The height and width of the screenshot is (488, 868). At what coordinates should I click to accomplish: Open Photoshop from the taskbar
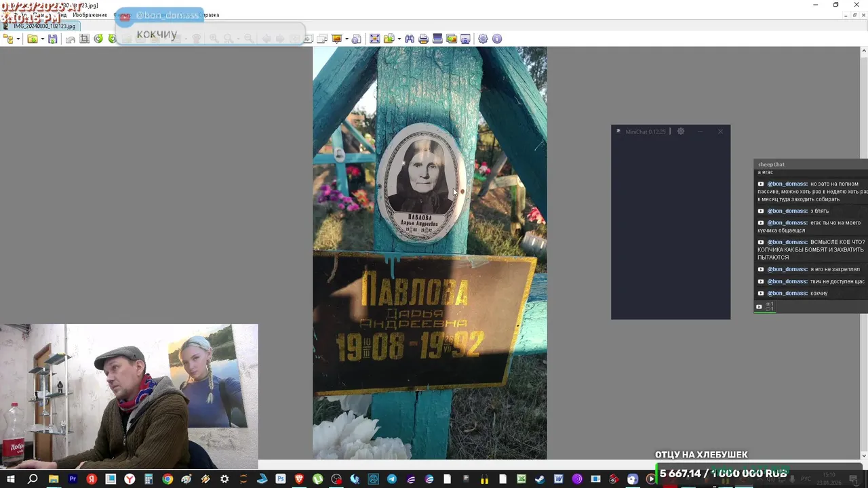(281, 479)
